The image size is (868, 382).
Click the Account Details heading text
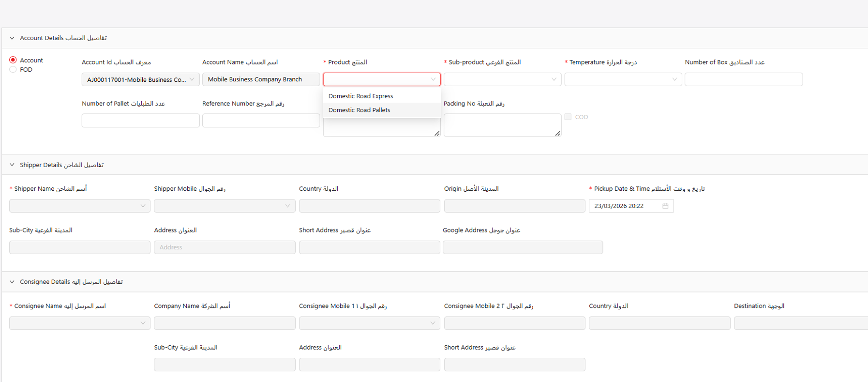point(63,38)
